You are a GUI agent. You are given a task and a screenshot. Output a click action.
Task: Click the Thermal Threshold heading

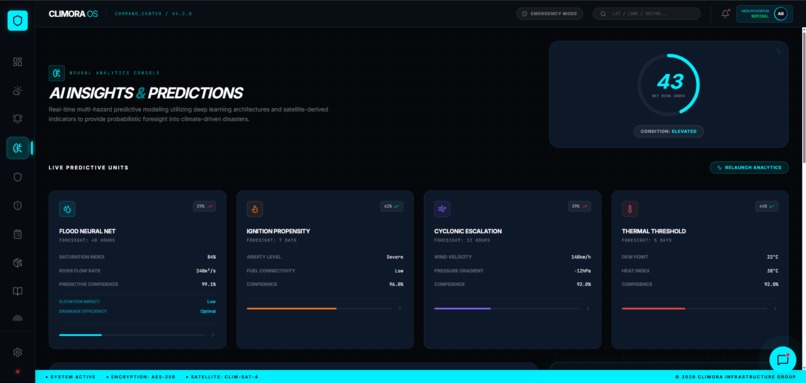[653, 231]
